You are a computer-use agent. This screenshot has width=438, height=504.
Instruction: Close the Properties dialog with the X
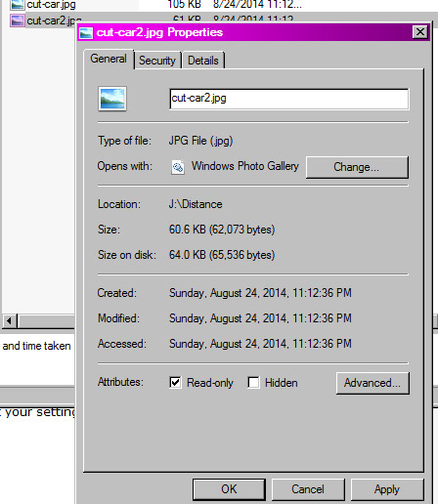(420, 32)
